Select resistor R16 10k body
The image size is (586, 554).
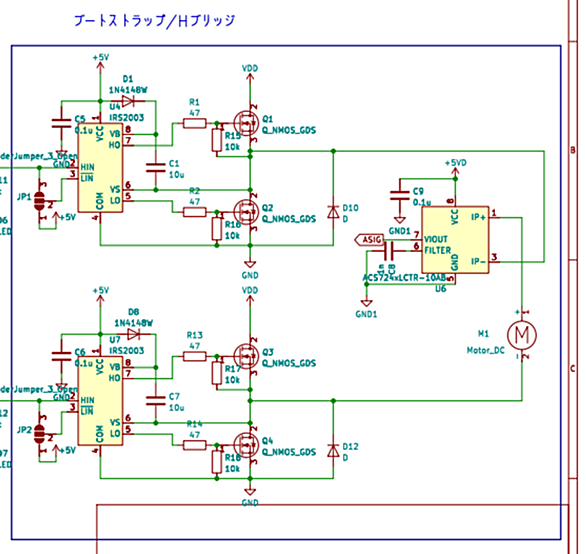[x=217, y=229]
